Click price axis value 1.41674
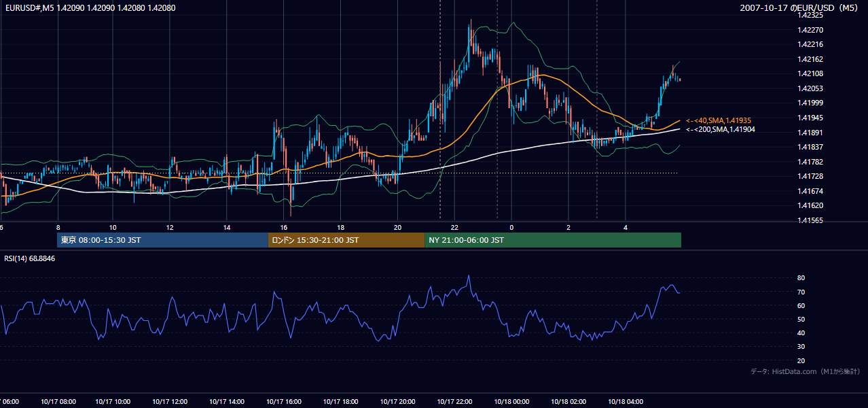868x408 pixels. 811,192
